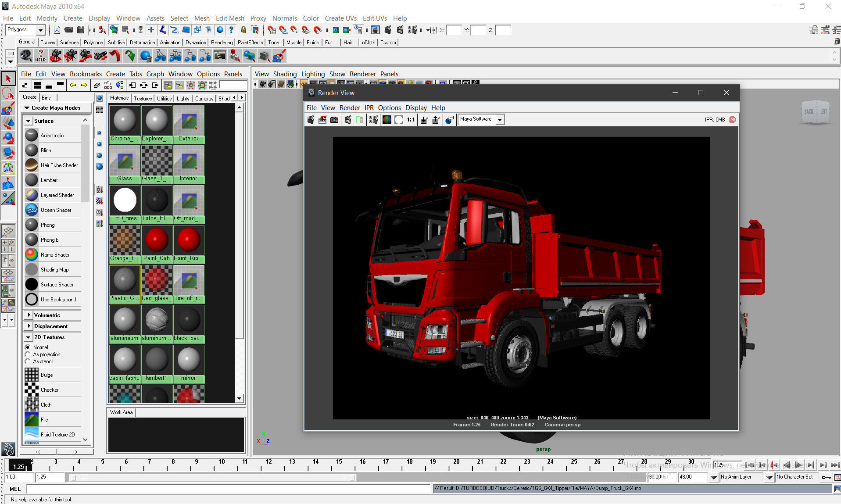Collapse the Create Maya Nodes section

click(x=27, y=107)
